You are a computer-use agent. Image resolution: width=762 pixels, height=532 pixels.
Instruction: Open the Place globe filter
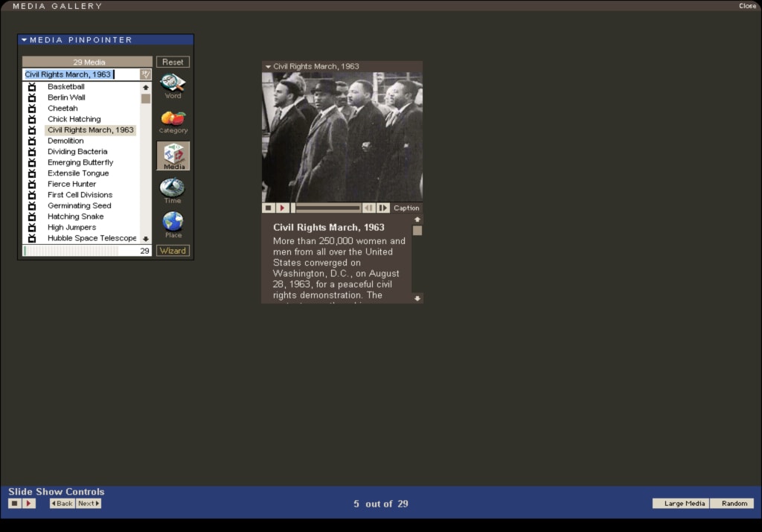coord(173,222)
